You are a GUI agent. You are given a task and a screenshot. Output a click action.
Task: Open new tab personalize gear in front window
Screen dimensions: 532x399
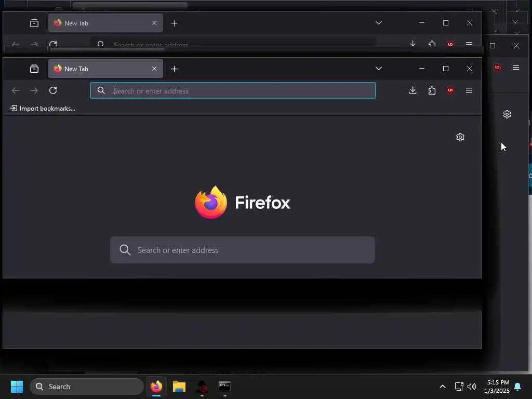coord(460,137)
